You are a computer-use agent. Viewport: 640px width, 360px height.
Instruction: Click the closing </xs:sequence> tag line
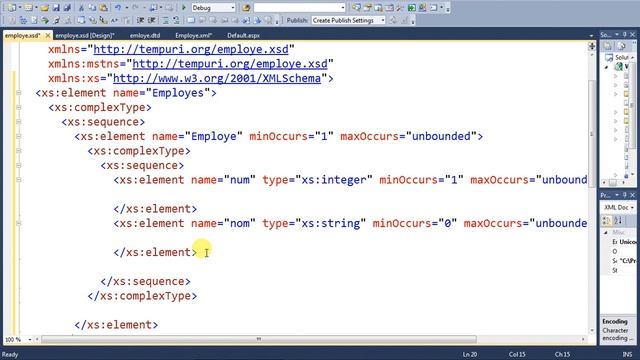click(145, 282)
